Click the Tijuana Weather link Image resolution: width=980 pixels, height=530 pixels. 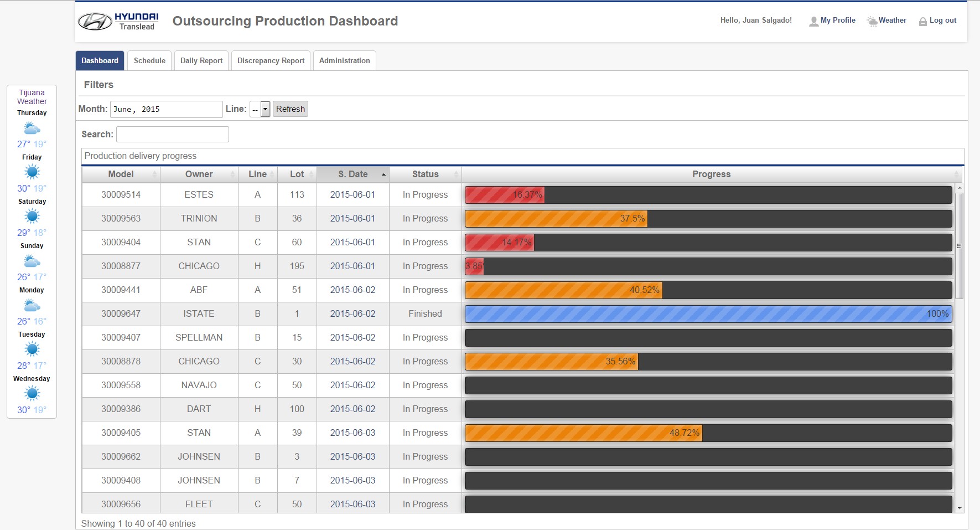[32, 97]
